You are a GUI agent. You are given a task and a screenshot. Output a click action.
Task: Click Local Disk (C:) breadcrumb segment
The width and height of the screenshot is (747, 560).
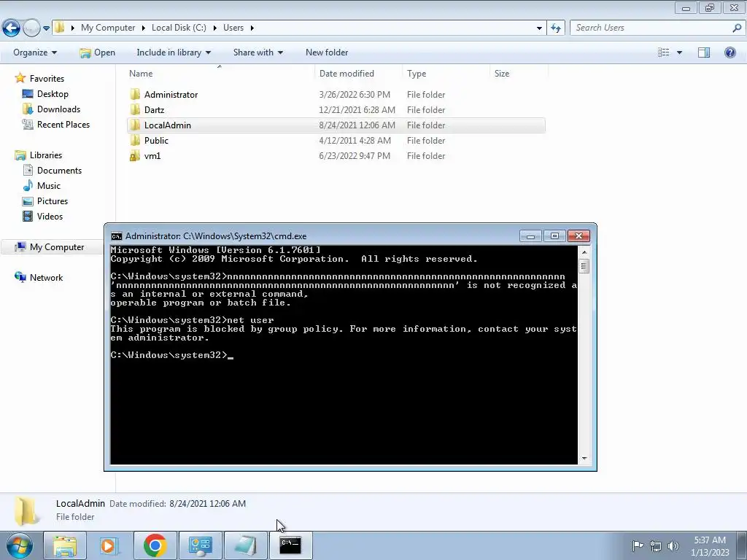(x=179, y=28)
